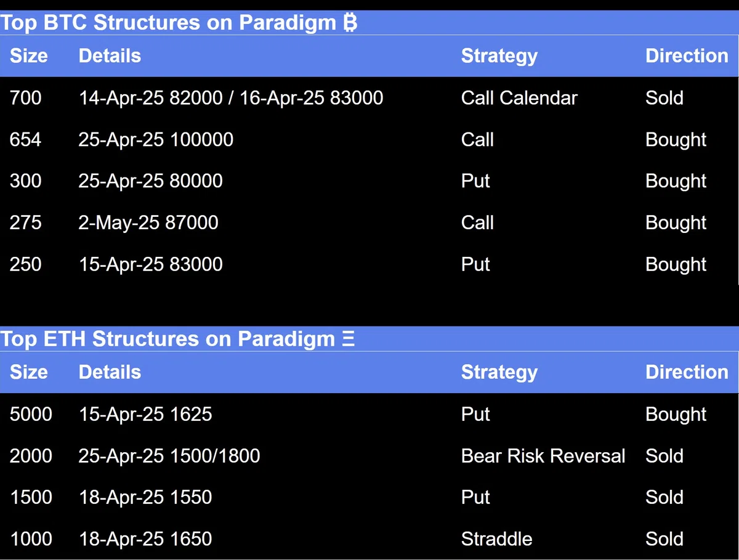Click the BTC table Strategy column header

499,56
